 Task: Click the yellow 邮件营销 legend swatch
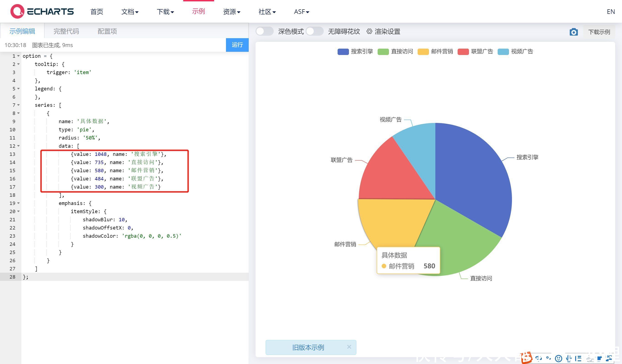pos(423,52)
